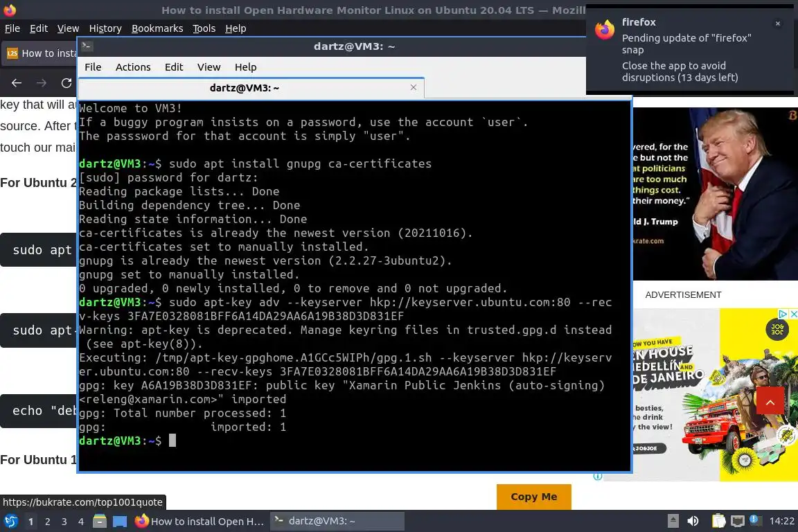Open Firefox Tools menu
798x532 pixels.
(204, 28)
